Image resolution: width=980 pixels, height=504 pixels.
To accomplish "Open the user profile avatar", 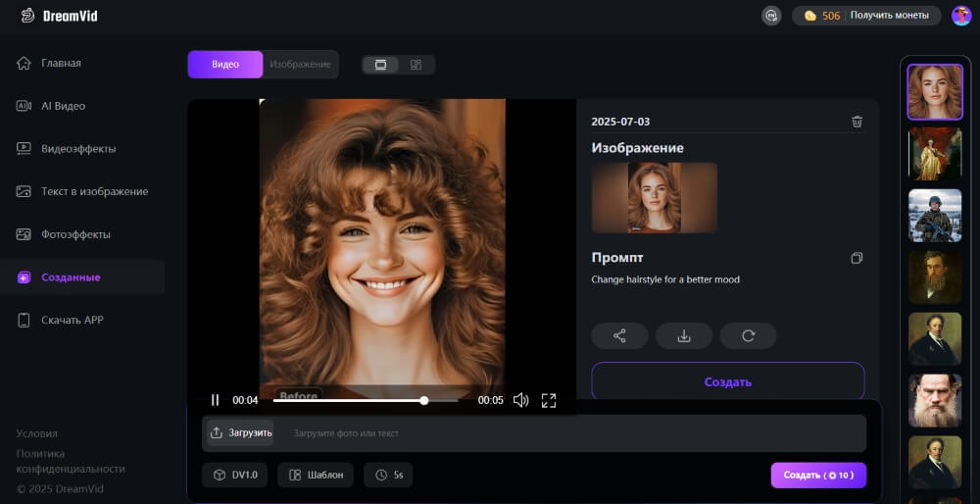I will click(x=961, y=16).
